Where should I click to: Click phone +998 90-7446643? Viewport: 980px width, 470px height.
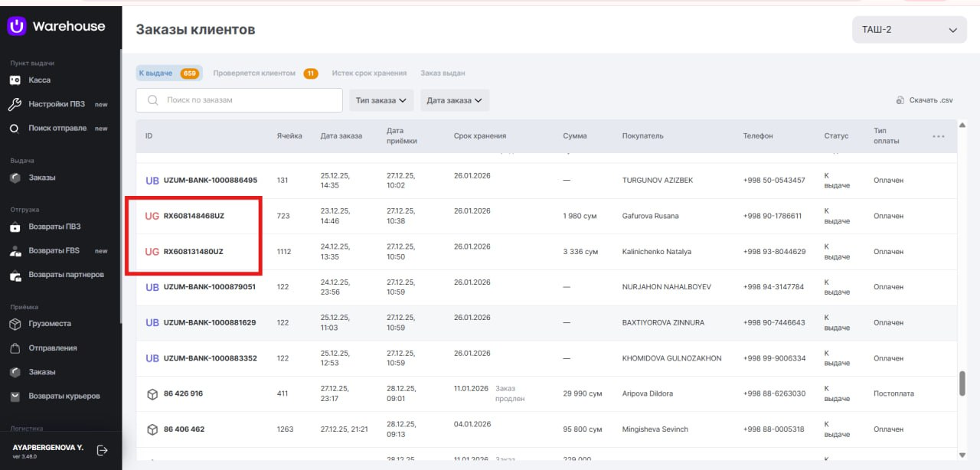(x=773, y=323)
